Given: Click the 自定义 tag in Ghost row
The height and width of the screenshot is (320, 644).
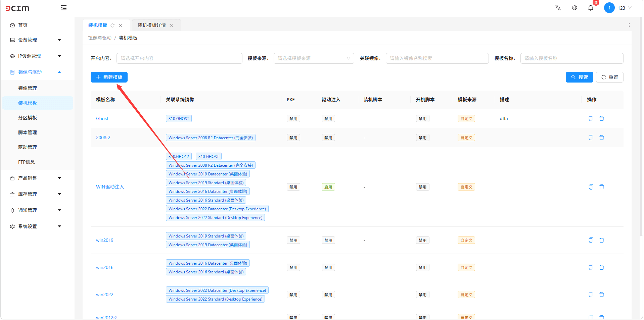Looking at the screenshot, I should click(466, 118).
